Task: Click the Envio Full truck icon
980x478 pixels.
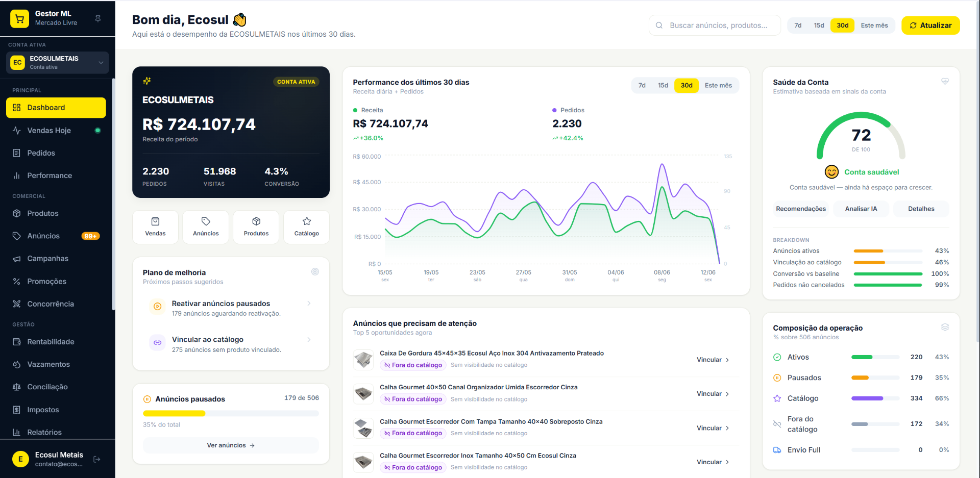Action: pos(777,450)
